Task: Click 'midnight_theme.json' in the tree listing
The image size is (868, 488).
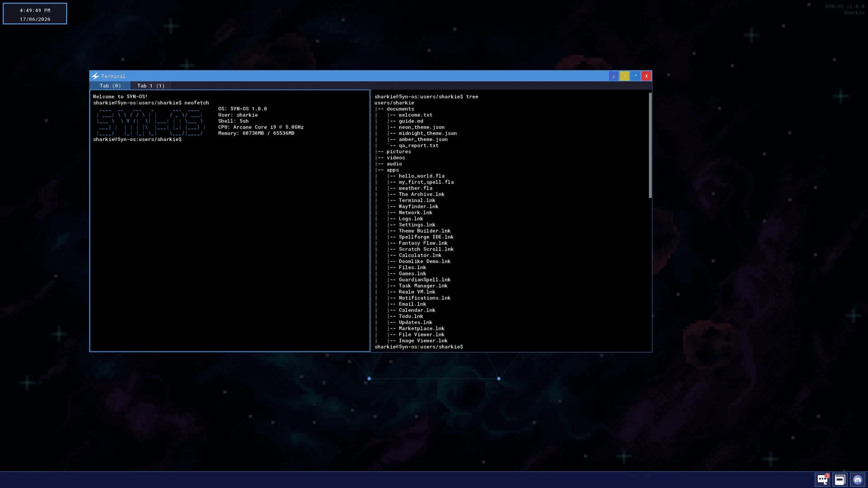Action: click(x=428, y=133)
